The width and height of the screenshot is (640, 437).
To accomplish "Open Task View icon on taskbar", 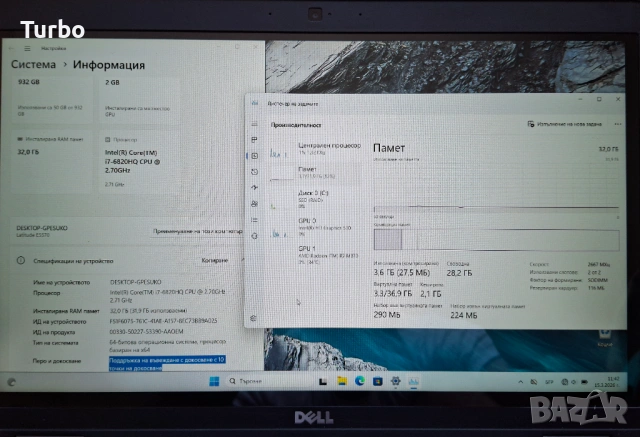I will tap(323, 381).
